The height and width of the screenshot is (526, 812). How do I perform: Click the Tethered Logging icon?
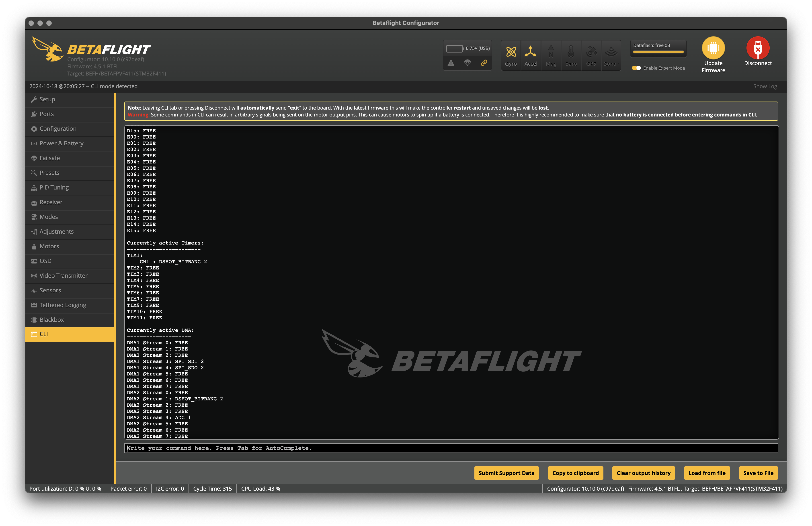(x=34, y=305)
